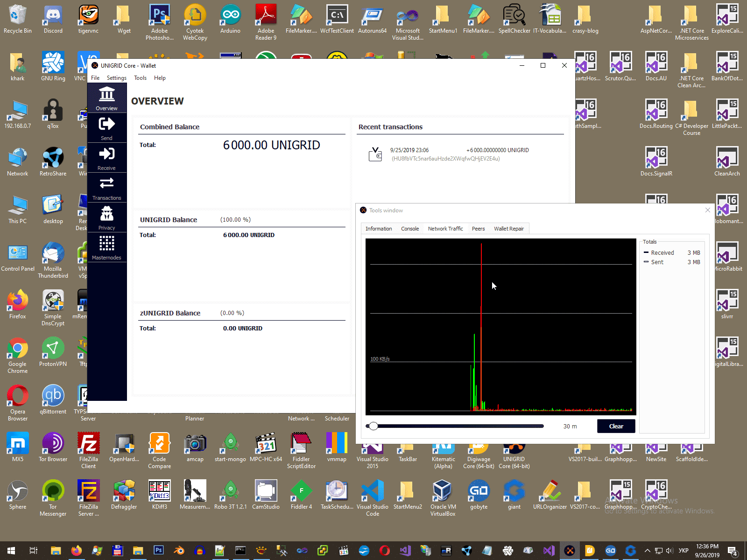Select the Simple DnsCrypt desktop icon

(x=53, y=308)
